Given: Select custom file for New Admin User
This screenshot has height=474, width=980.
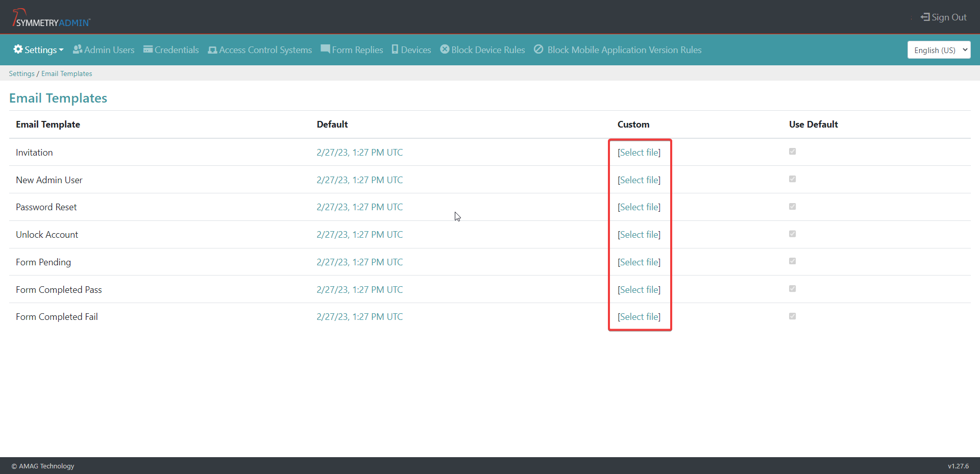Looking at the screenshot, I should pos(639,180).
